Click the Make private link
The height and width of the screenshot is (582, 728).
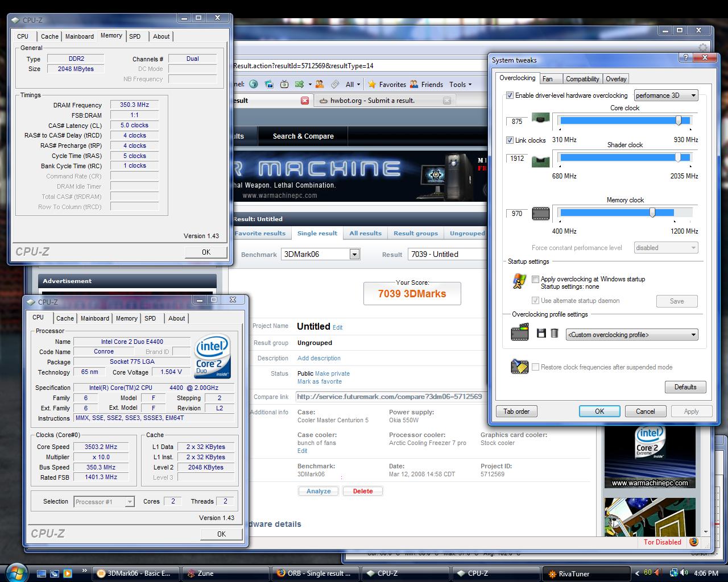point(332,373)
